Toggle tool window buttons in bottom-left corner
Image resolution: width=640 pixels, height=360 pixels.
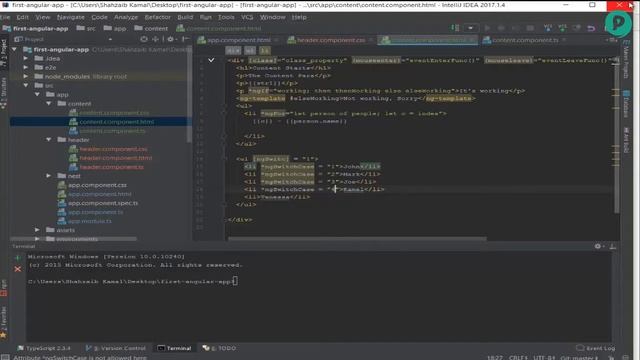[x=4, y=357]
